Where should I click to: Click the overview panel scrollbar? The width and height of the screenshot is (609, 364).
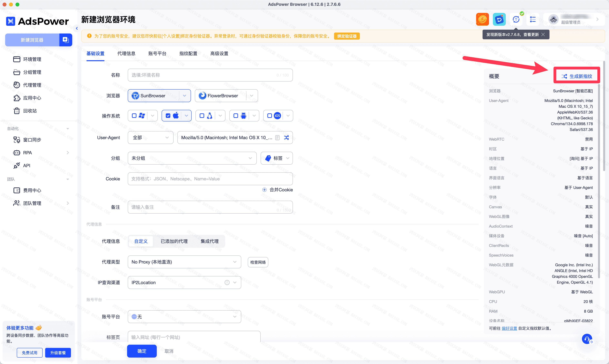click(599, 182)
